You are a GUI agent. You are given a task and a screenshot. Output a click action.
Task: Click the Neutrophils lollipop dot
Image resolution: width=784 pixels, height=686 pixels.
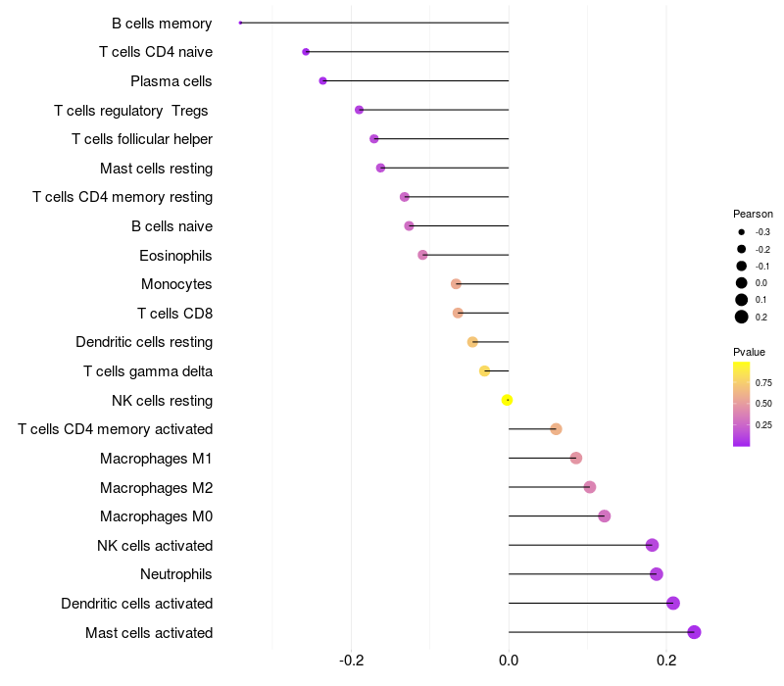(657, 574)
